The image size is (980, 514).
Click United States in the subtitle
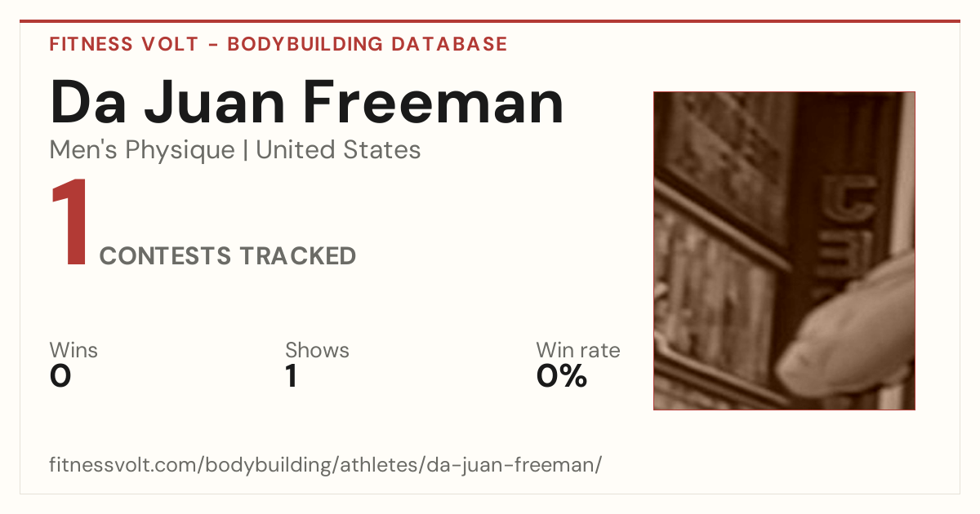coord(339,150)
